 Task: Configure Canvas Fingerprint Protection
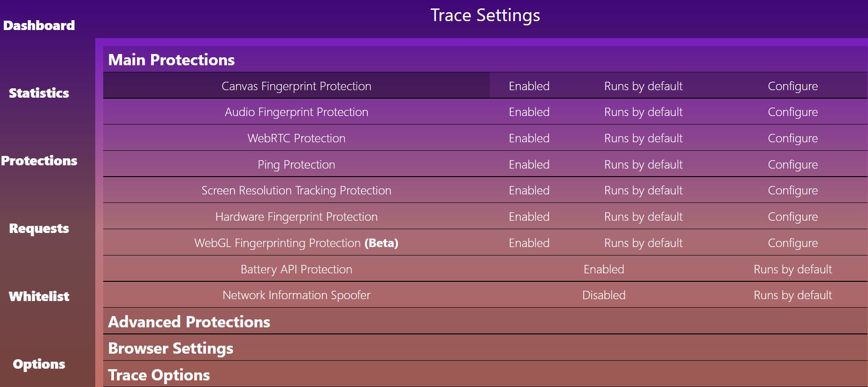(x=792, y=86)
